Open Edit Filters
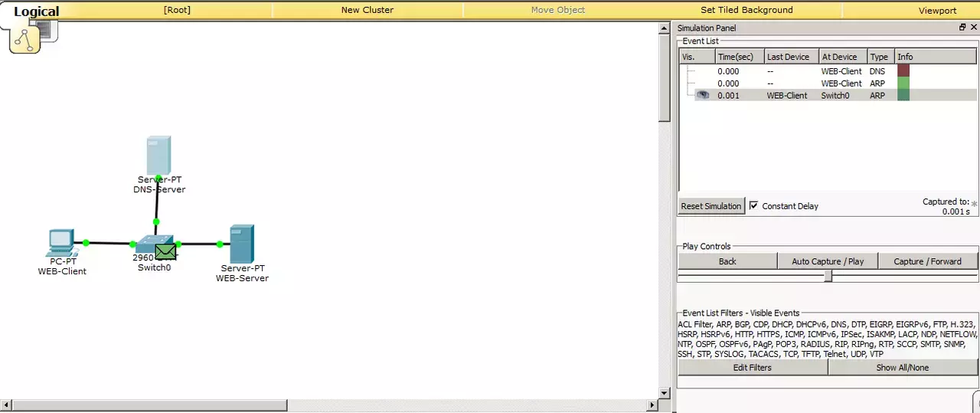 [753, 368]
